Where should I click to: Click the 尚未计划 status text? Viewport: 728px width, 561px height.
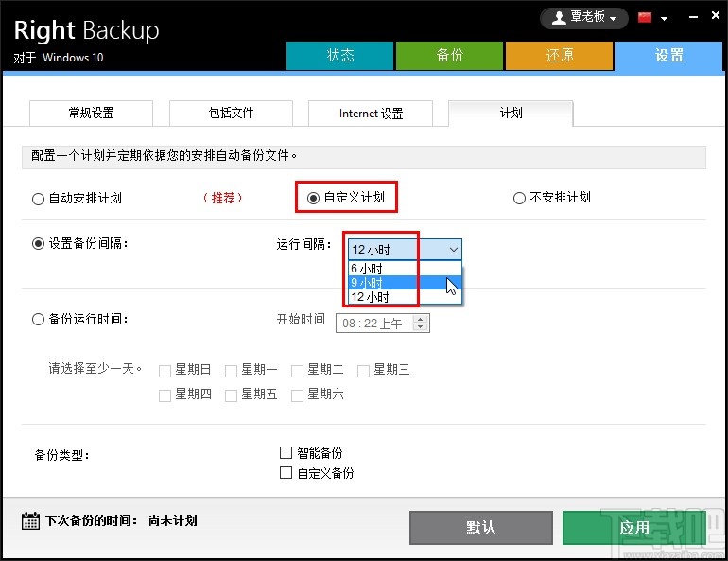click(173, 520)
